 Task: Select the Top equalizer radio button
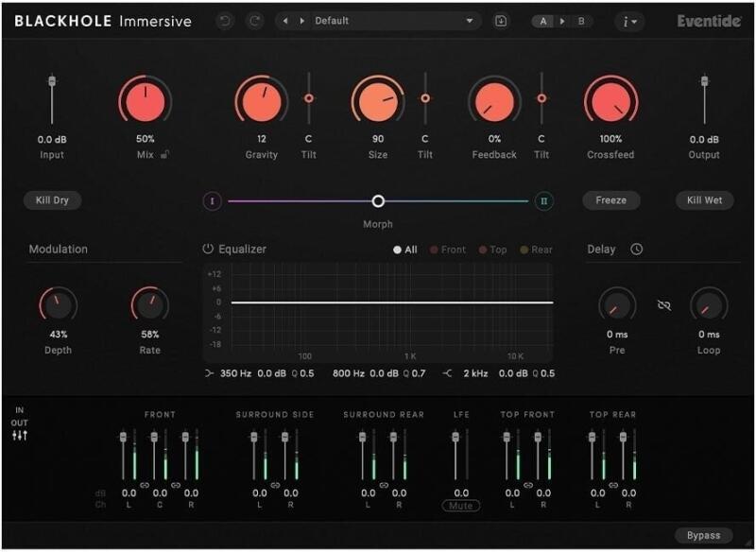(x=492, y=250)
